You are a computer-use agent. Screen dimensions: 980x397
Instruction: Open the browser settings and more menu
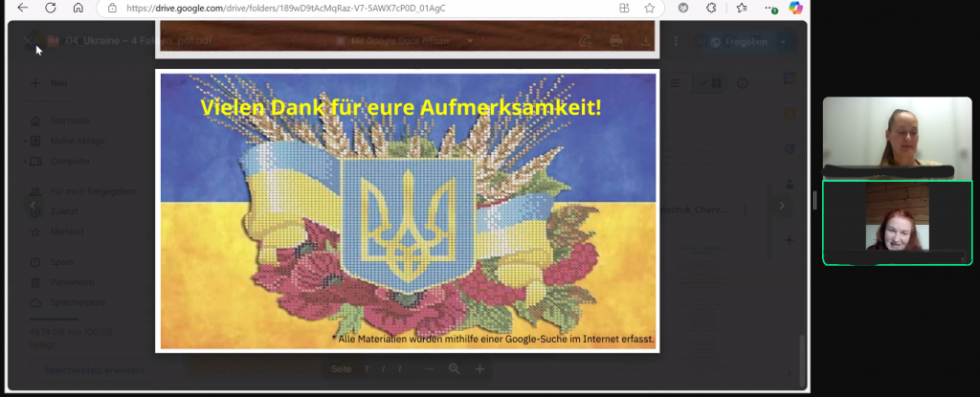[x=770, y=8]
